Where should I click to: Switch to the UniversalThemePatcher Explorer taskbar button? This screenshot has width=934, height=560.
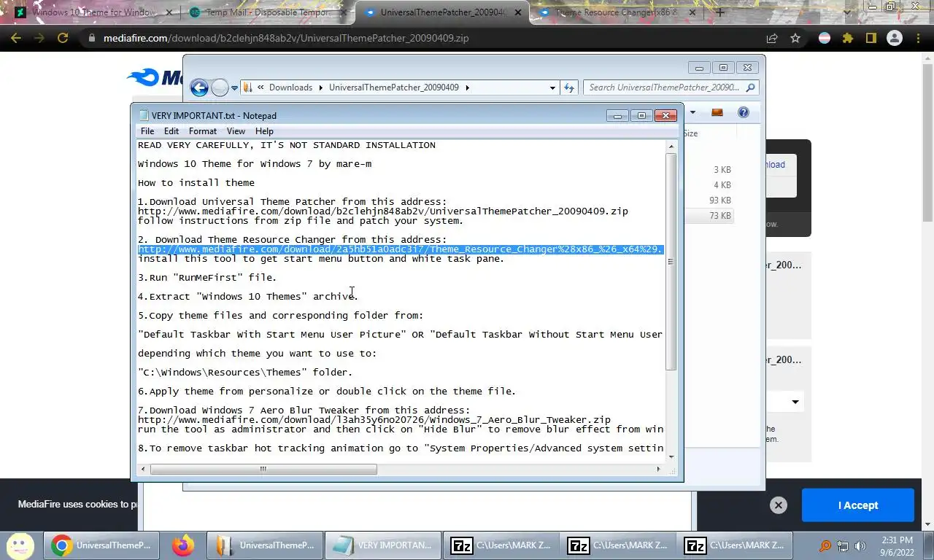pyautogui.click(x=265, y=545)
